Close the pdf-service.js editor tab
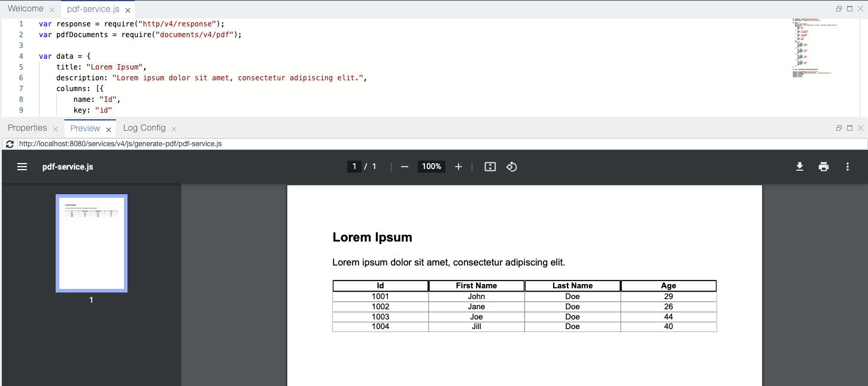The height and width of the screenshot is (386, 868). coord(128,10)
